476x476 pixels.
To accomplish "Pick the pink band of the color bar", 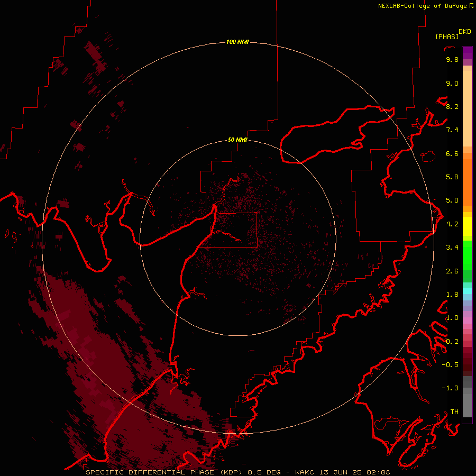I will pos(467,321).
